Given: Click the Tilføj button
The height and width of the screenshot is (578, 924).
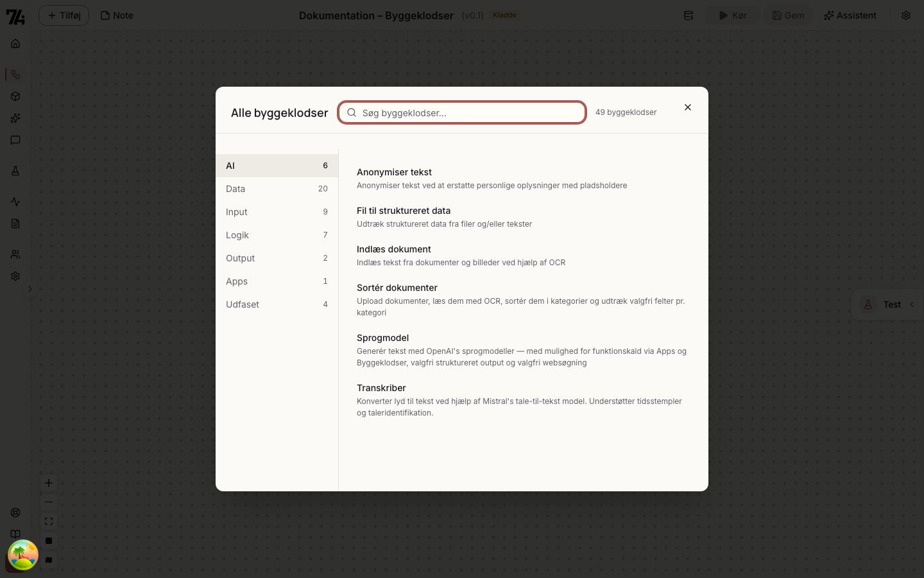Looking at the screenshot, I should pyautogui.click(x=64, y=15).
